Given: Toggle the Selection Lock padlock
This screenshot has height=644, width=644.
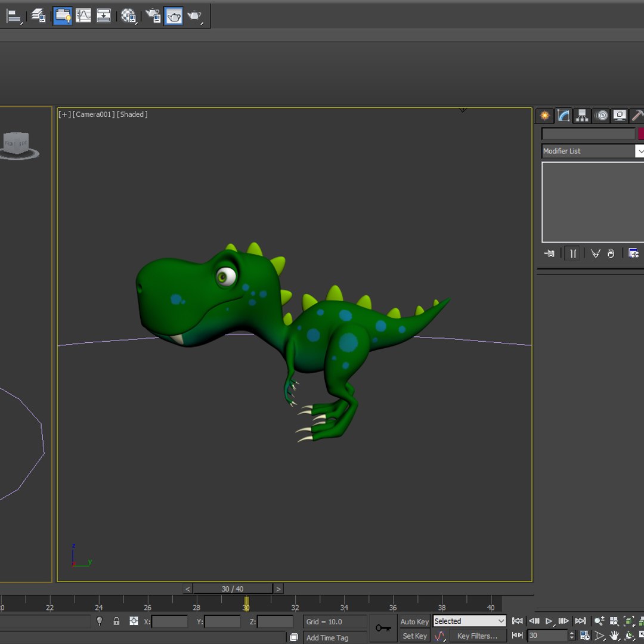Looking at the screenshot, I should (x=117, y=621).
